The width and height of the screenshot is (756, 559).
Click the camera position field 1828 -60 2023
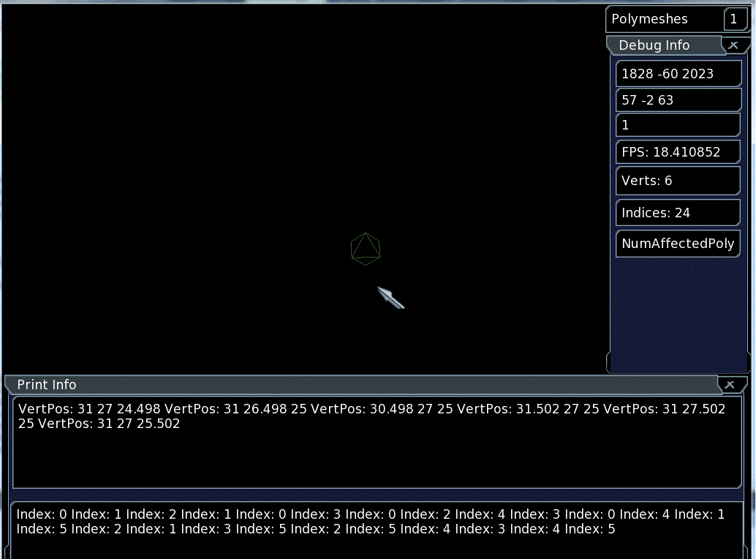click(678, 73)
